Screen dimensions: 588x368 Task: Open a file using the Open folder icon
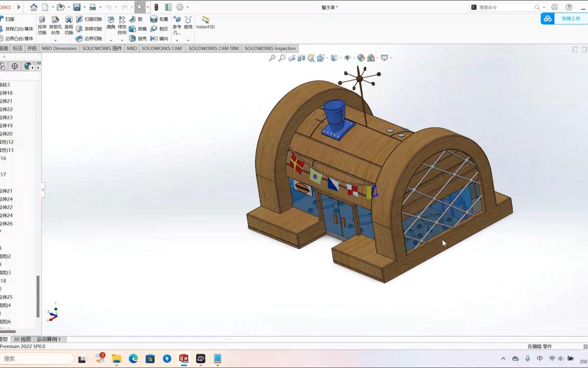click(61, 7)
